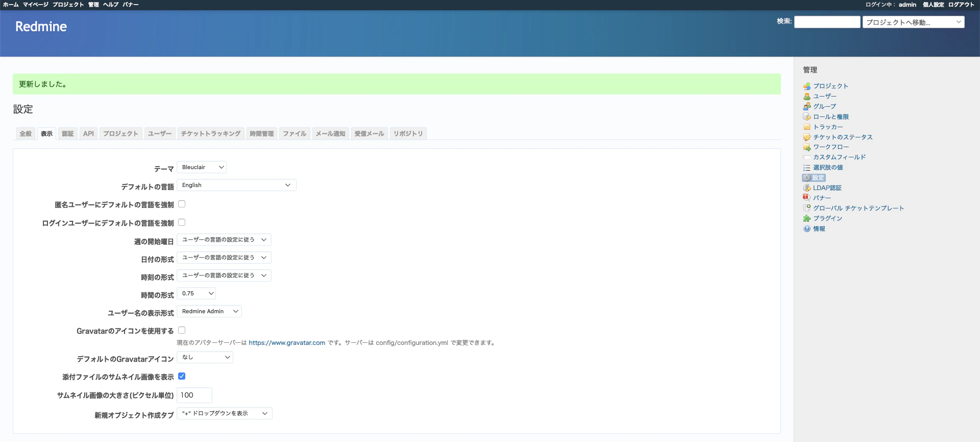Click the ワークフロー icon in sidebar
Image resolution: width=980 pixels, height=442 pixels.
pyautogui.click(x=806, y=147)
